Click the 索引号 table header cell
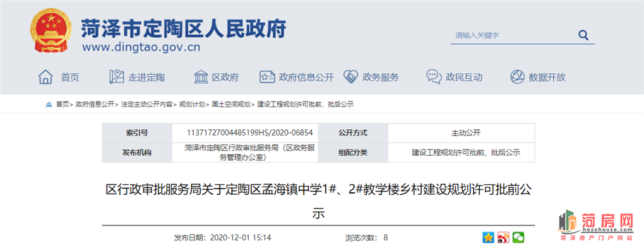Viewport: 644px width, 244px height. (137, 133)
